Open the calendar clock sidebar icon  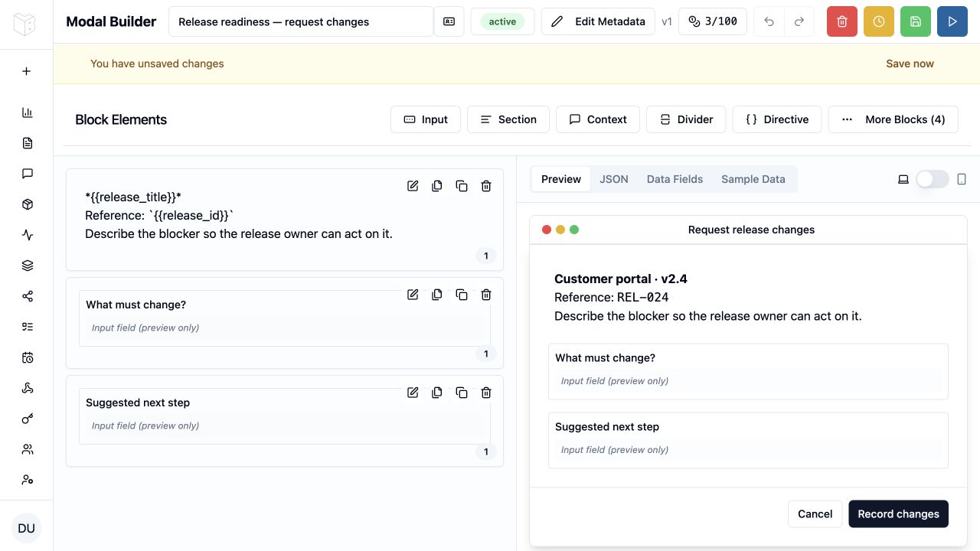[x=28, y=357]
